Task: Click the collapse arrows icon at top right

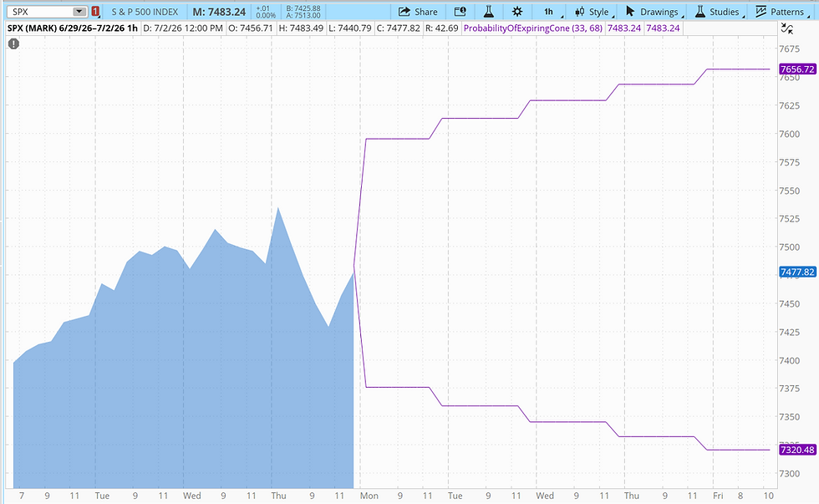Action: [787, 28]
